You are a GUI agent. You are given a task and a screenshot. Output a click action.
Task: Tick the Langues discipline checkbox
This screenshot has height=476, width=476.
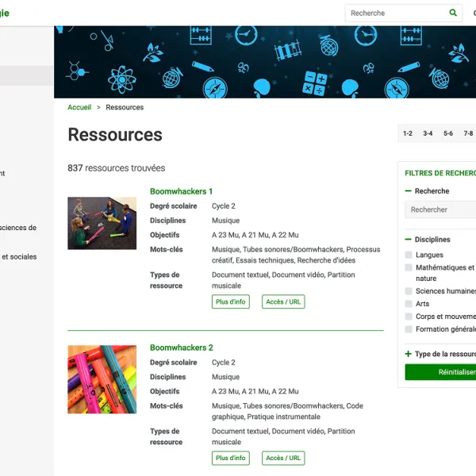pos(409,255)
